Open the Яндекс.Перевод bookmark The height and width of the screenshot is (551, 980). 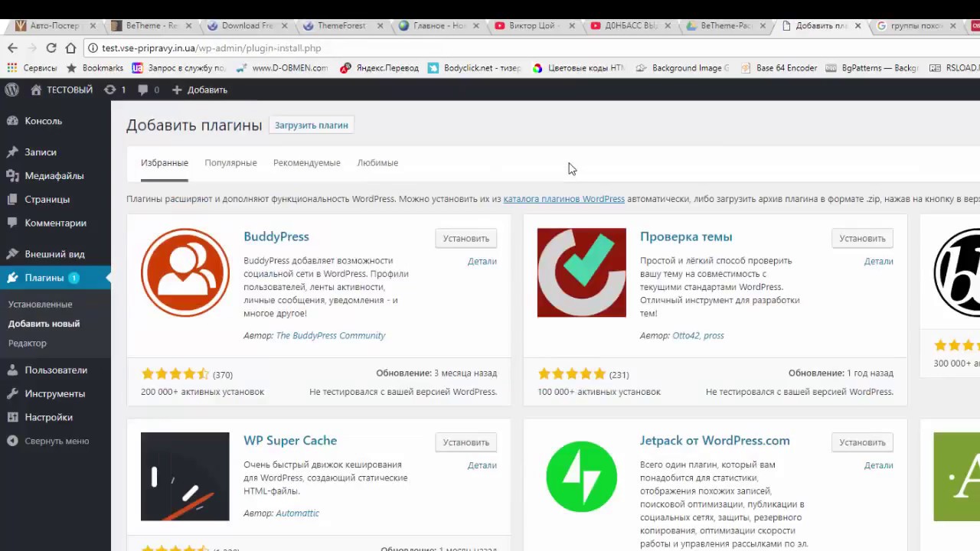pyautogui.click(x=380, y=67)
